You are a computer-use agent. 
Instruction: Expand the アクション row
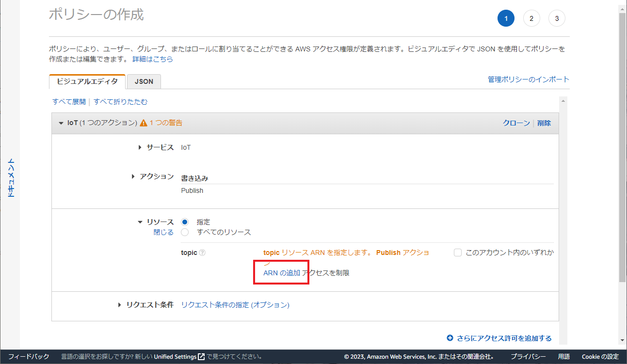133,176
